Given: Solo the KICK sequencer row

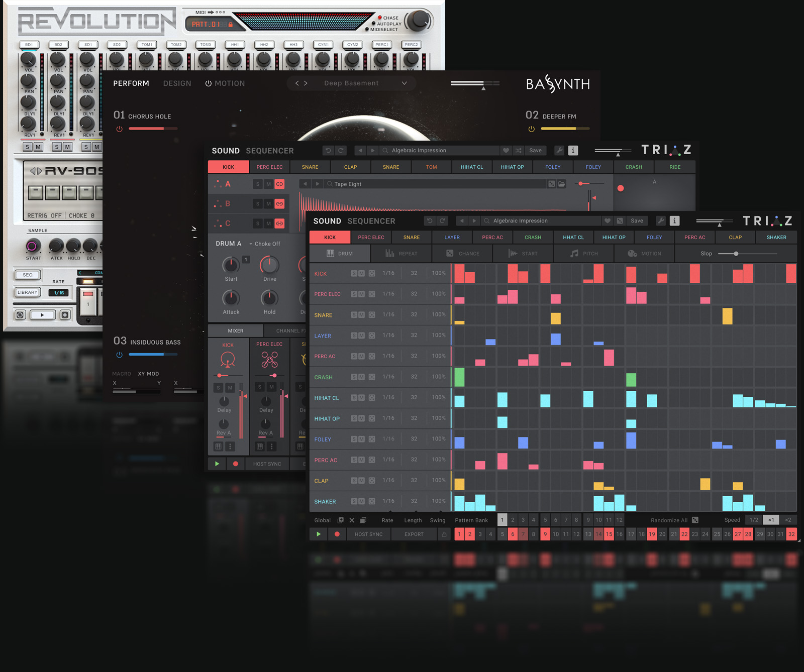Looking at the screenshot, I should point(354,273).
